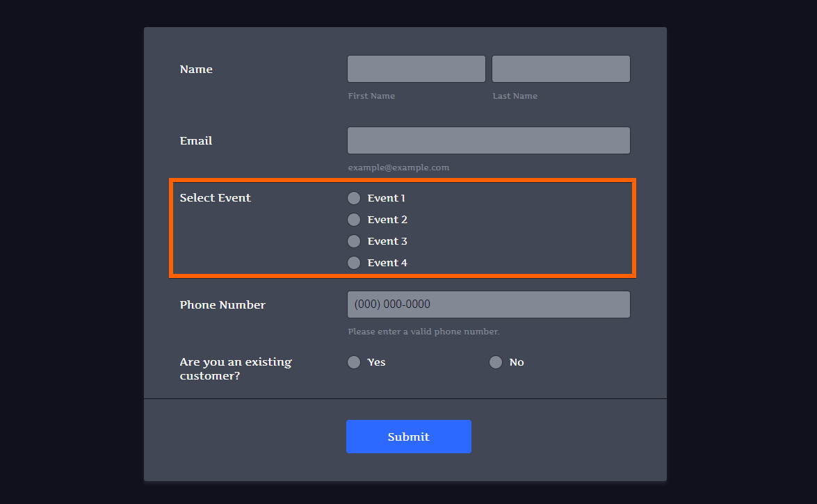Viewport: 817px width, 504px height.
Task: Click the First Name input field
Action: [416, 69]
